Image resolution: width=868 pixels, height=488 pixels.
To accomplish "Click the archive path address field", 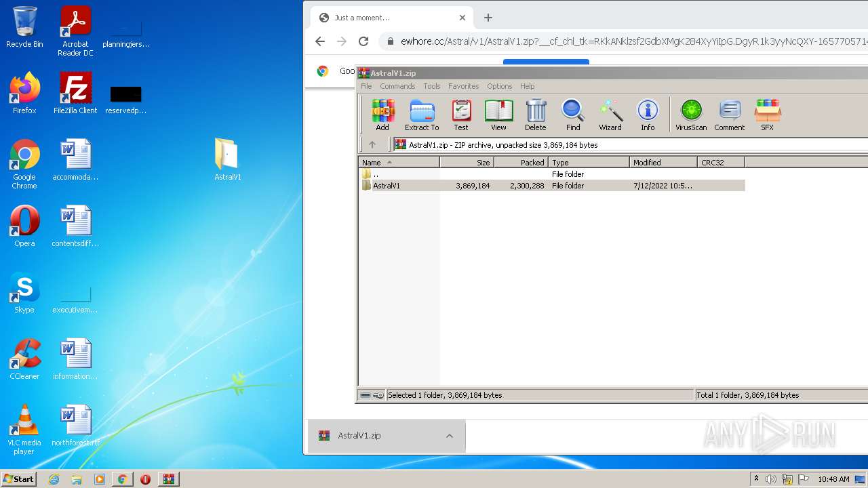I will pyautogui.click(x=631, y=144).
